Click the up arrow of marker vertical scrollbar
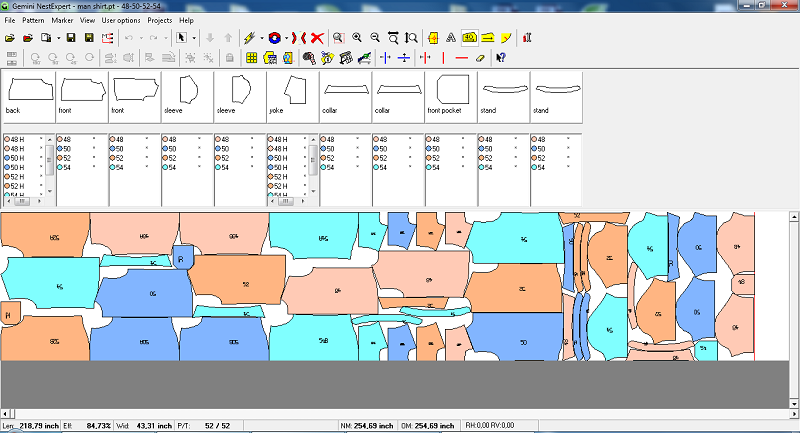800x433 pixels. tap(794, 217)
